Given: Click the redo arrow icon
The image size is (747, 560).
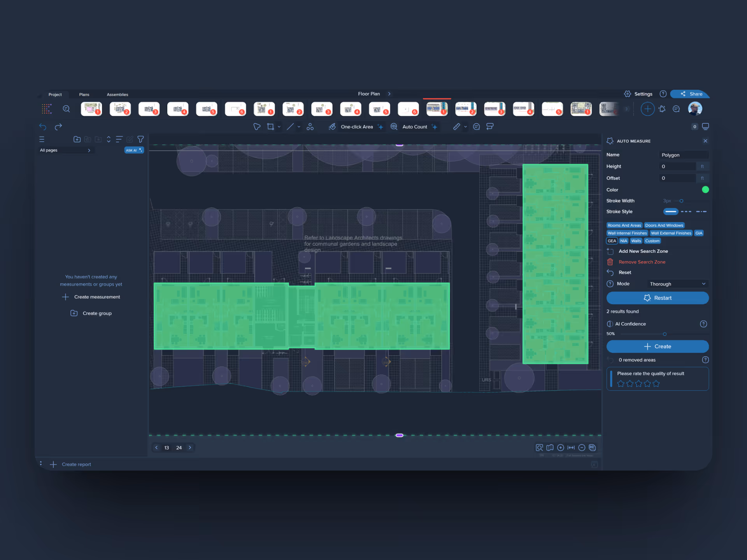Looking at the screenshot, I should pyautogui.click(x=58, y=127).
